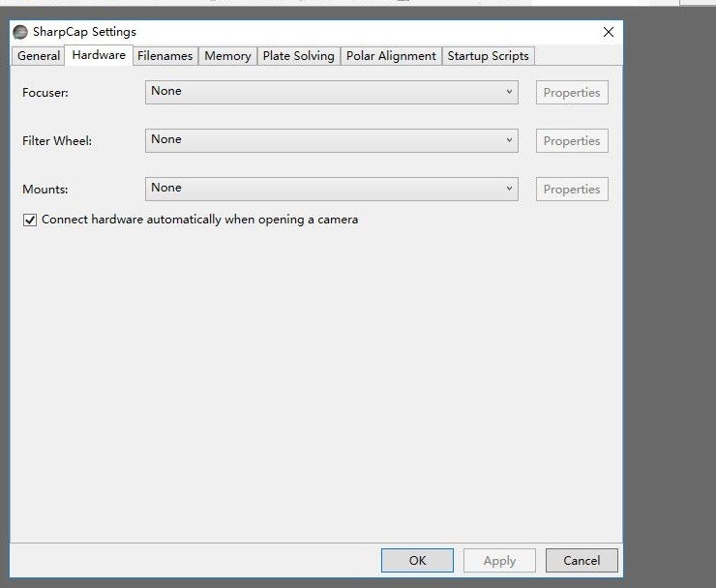This screenshot has width=716, height=588.
Task: Switch to the Filenames tab
Action: pos(164,56)
